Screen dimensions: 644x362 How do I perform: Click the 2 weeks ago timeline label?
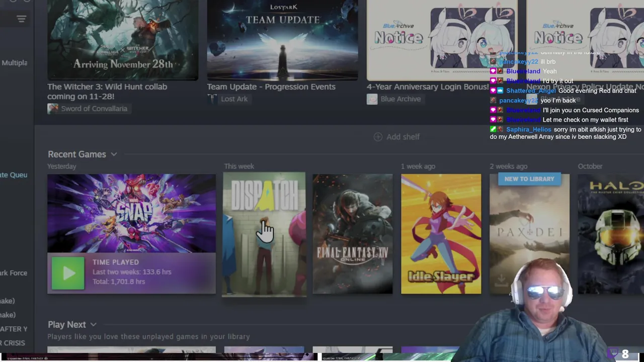tap(509, 166)
